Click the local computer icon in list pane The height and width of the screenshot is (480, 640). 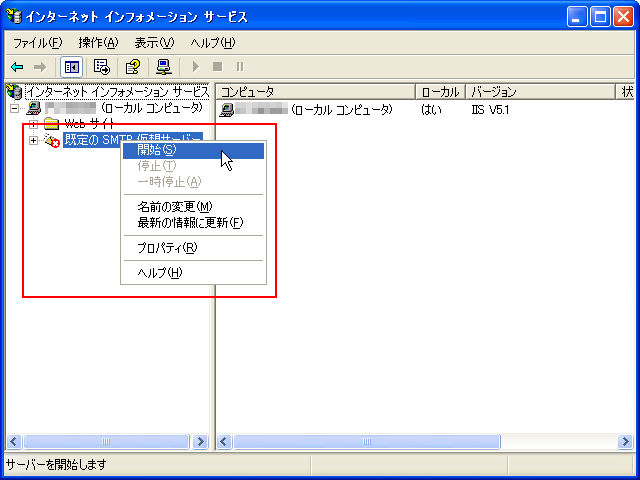(227, 109)
